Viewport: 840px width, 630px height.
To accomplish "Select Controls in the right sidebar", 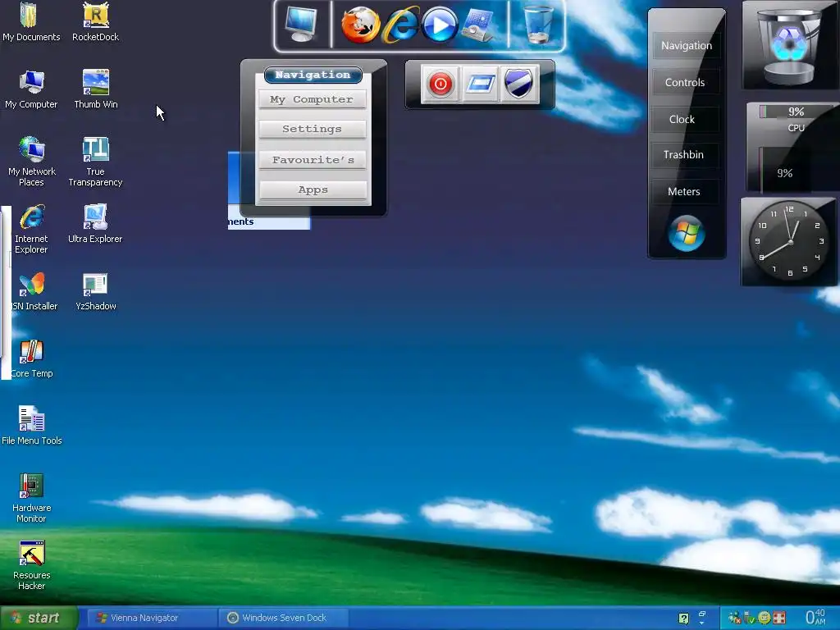I will click(685, 83).
